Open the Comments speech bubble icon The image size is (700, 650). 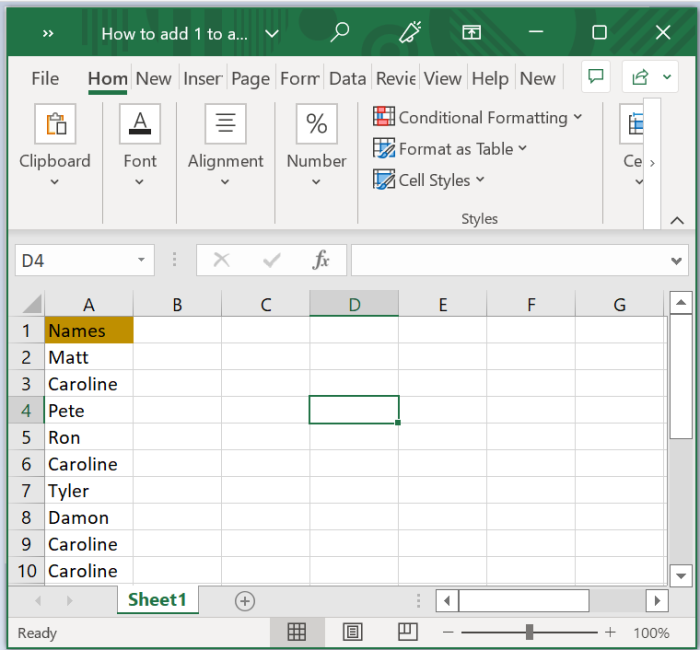(x=596, y=77)
